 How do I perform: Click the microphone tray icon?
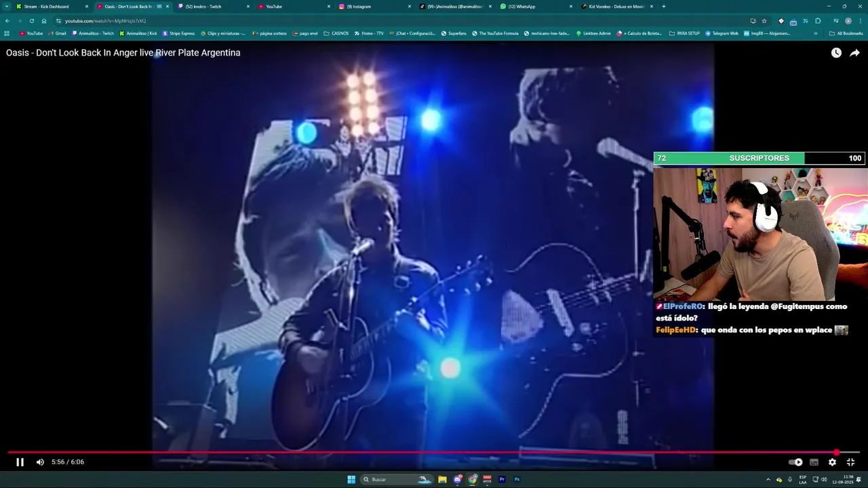point(790,479)
